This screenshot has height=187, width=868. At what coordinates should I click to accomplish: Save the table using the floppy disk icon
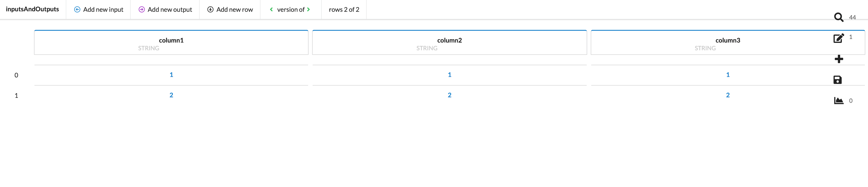838,79
